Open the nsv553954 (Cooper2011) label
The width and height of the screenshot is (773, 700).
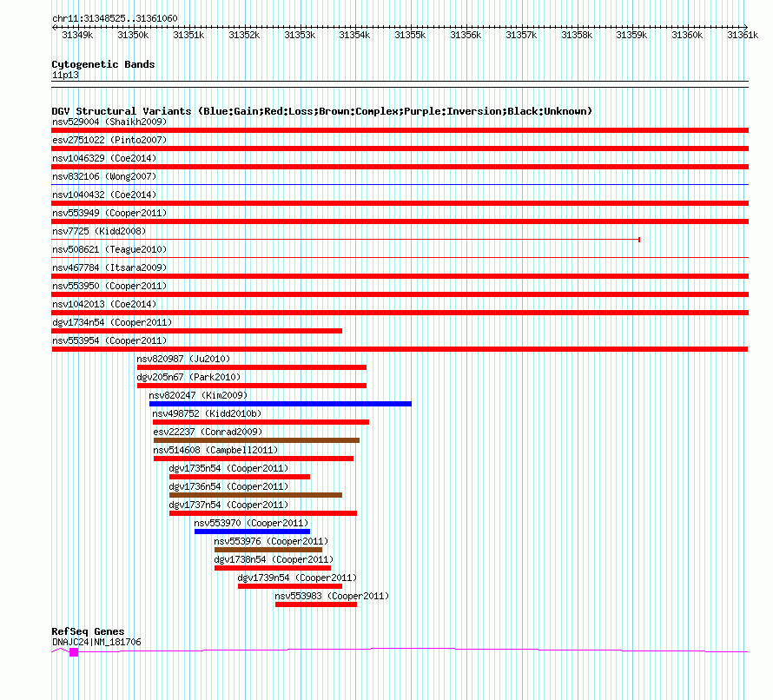tap(109, 340)
